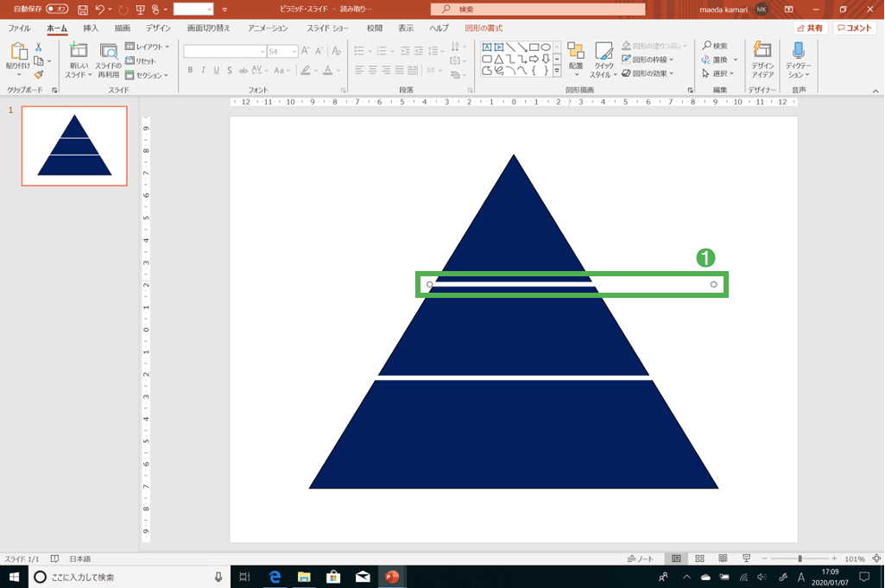Switch to slide sorter view icon
Screen dimensions: 885x588
tap(699, 559)
